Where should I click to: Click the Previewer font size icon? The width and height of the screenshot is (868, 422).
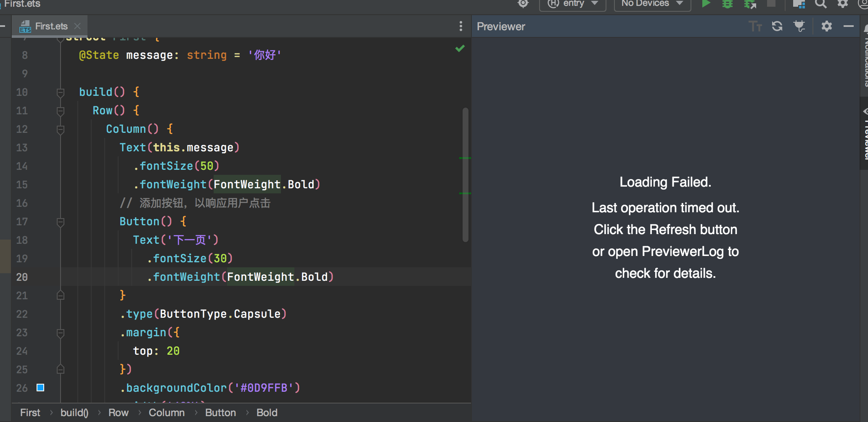(755, 26)
